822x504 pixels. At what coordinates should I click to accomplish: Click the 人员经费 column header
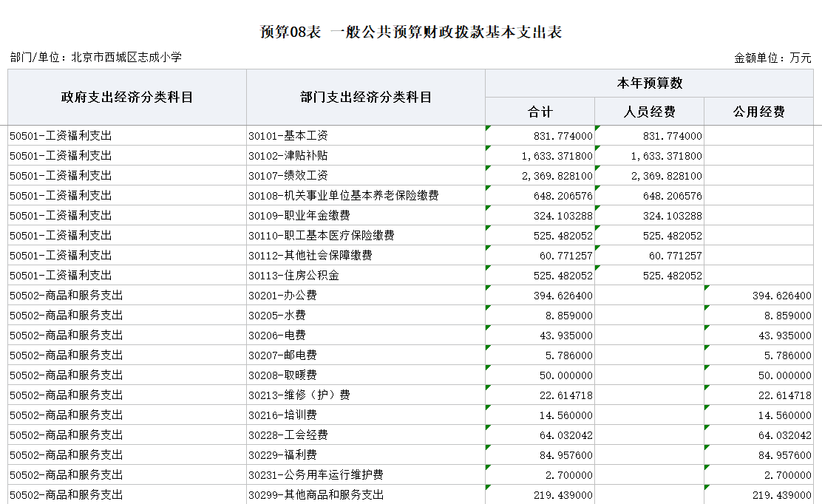coord(650,112)
